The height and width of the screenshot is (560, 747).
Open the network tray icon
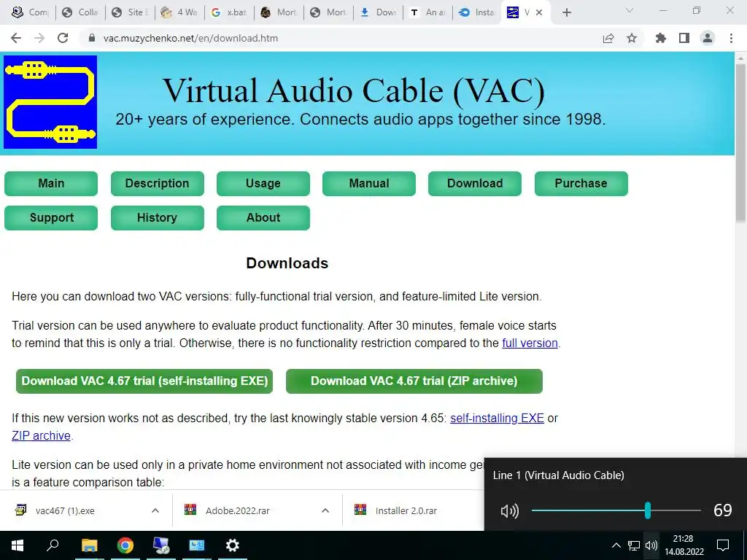[x=634, y=545]
